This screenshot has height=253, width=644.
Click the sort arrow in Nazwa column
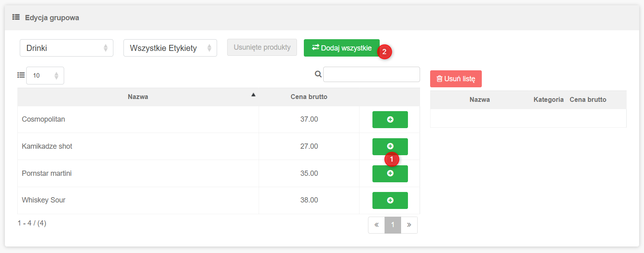pyautogui.click(x=253, y=95)
